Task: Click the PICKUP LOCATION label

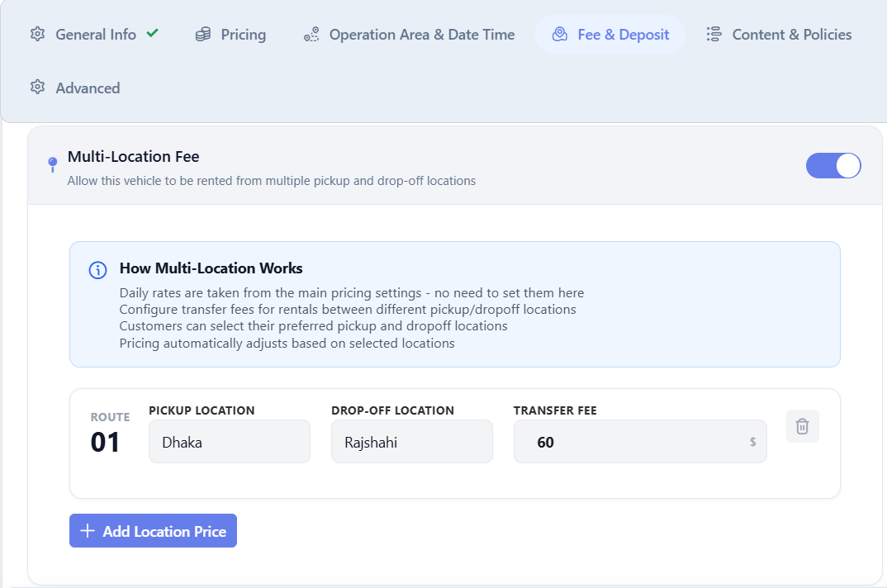Action: (x=202, y=410)
